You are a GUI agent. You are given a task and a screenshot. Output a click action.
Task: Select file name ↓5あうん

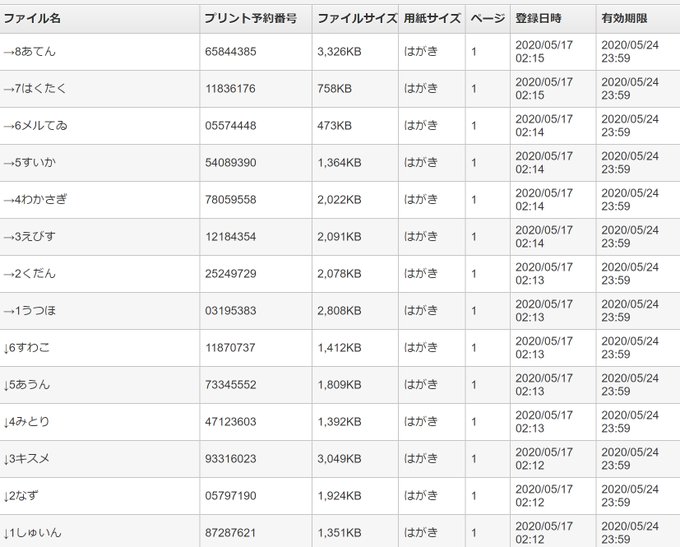(26, 385)
